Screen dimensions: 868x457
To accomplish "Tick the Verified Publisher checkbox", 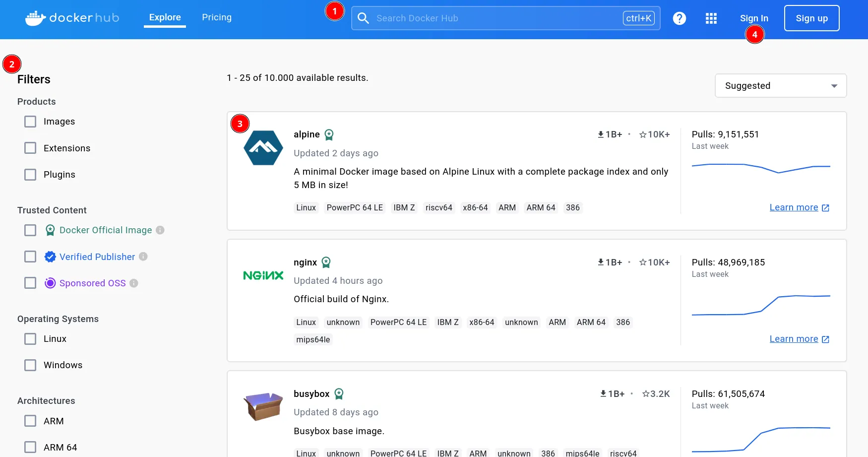I will pyautogui.click(x=30, y=257).
